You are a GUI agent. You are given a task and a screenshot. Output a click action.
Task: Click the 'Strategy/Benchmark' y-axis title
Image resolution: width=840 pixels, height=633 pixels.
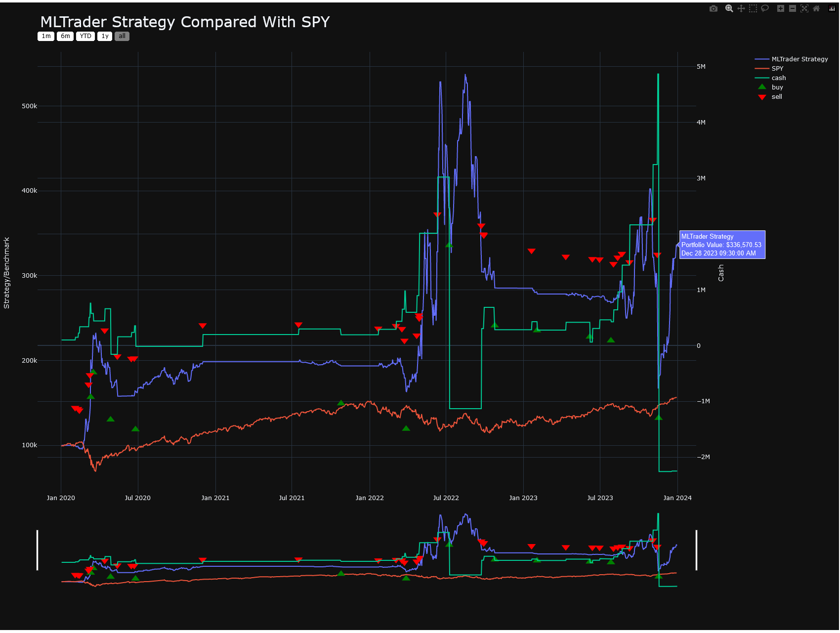point(6,273)
